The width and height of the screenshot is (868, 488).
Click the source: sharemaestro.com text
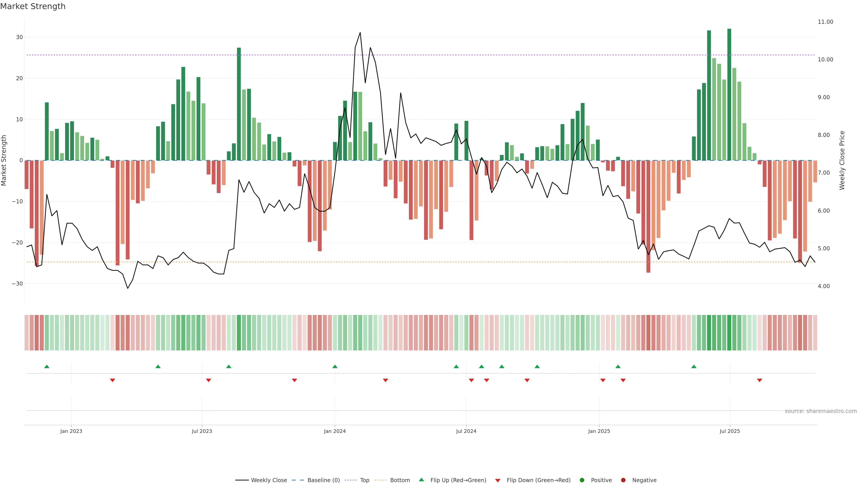pyautogui.click(x=821, y=411)
